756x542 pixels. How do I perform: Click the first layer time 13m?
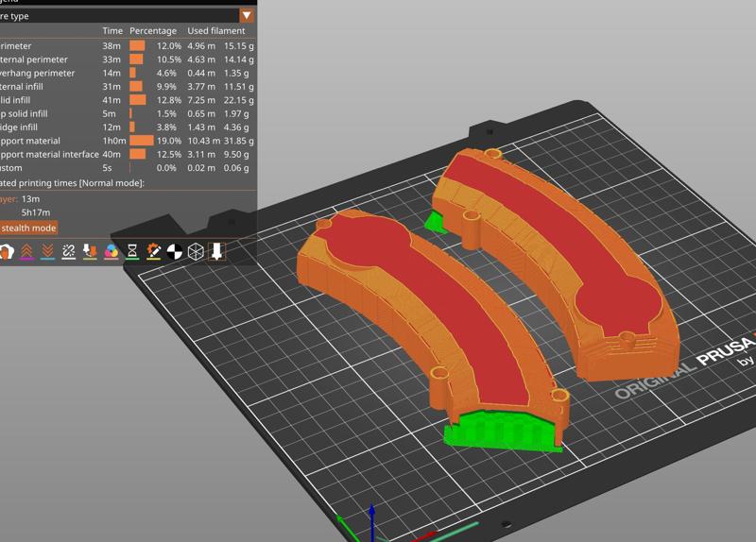[30, 198]
